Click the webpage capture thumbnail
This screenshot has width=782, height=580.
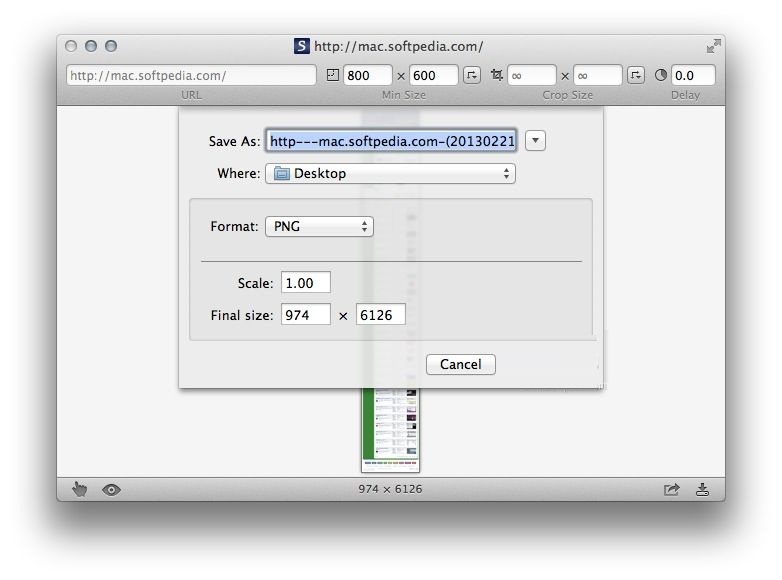[x=391, y=430]
